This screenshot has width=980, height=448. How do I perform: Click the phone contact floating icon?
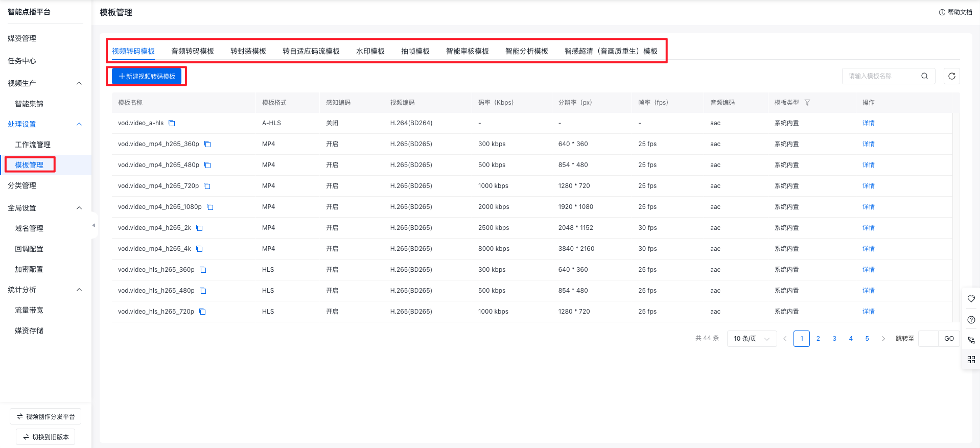tap(971, 340)
